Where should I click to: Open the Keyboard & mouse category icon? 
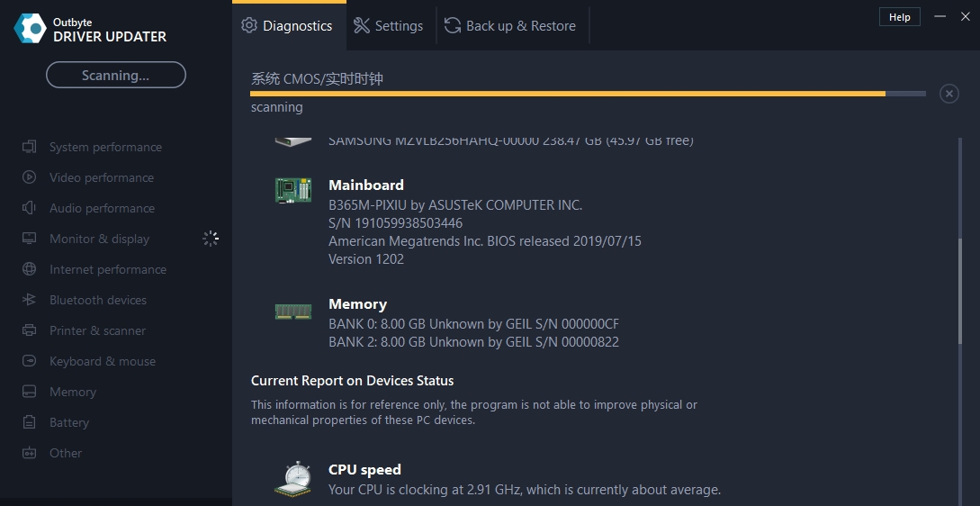tap(30, 361)
